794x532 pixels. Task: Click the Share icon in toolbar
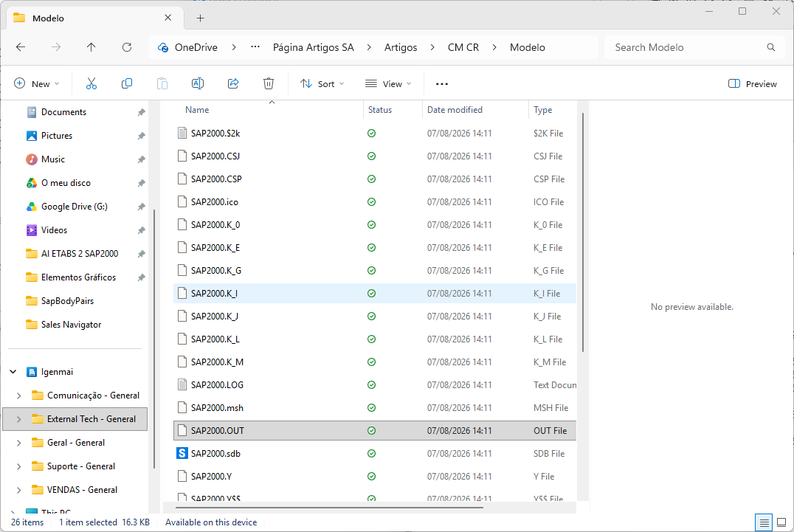(233, 83)
